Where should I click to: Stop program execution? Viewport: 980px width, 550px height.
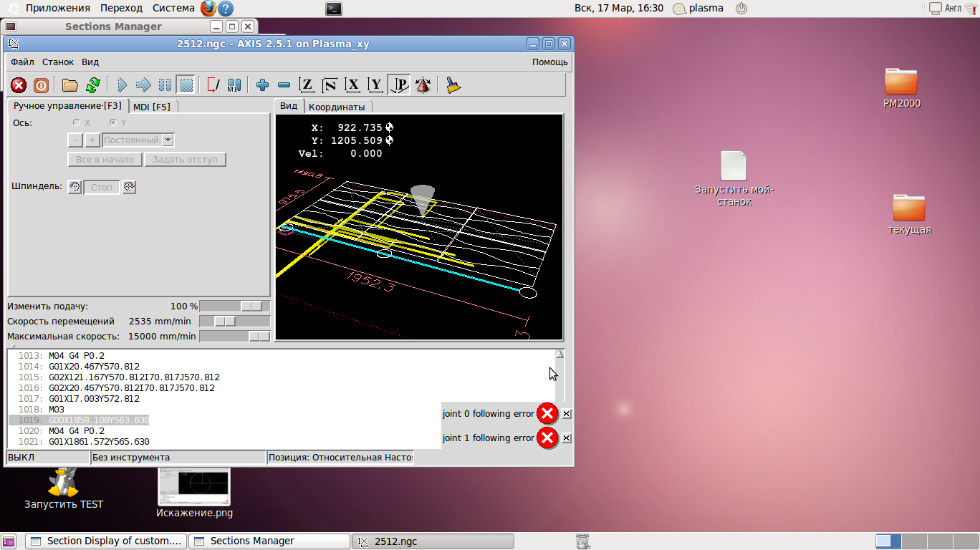click(186, 86)
